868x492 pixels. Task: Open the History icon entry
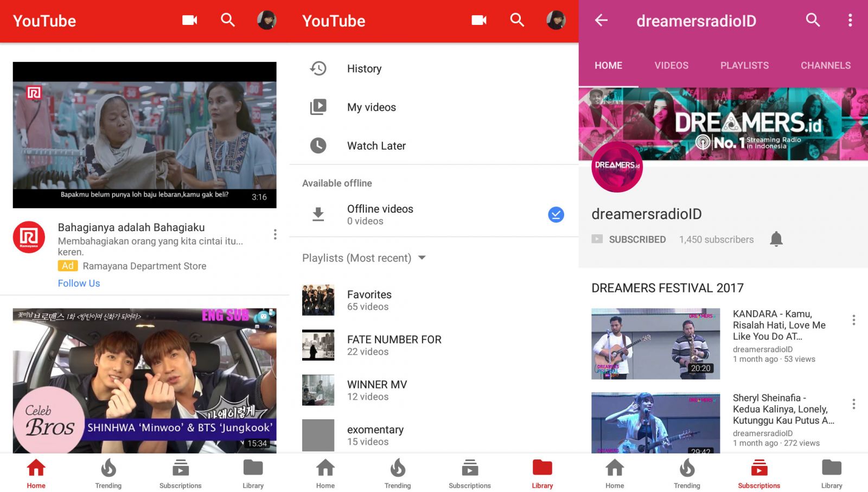coord(318,68)
